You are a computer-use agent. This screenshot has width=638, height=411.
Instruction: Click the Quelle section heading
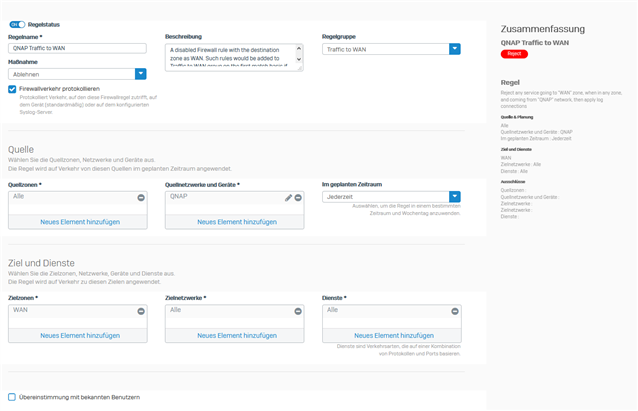click(x=21, y=149)
